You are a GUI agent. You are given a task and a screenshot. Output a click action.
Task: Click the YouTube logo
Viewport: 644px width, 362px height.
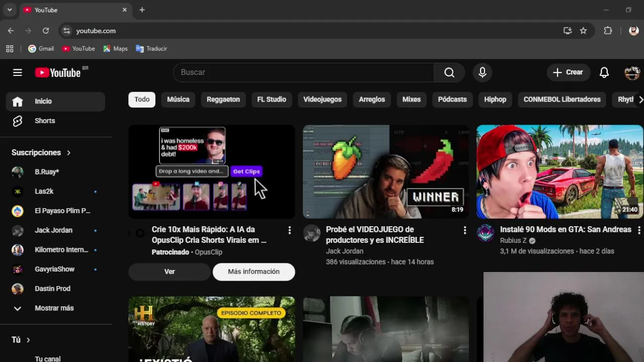tap(58, 72)
